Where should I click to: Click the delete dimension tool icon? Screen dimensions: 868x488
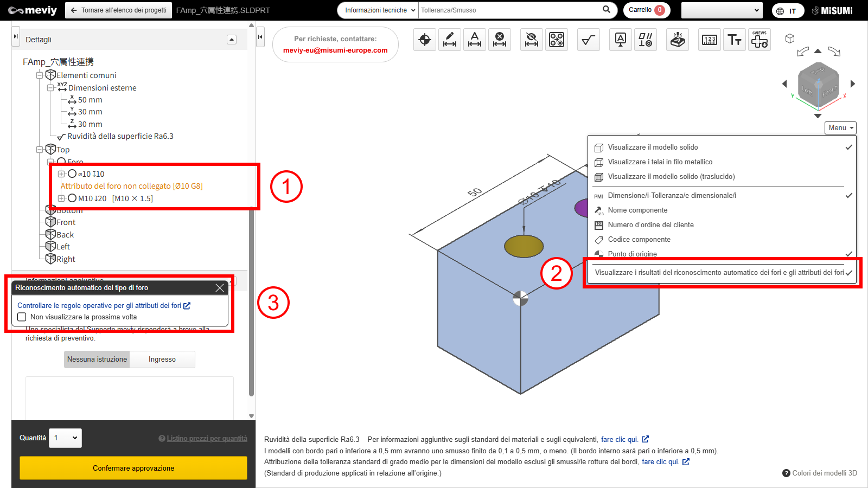pos(500,40)
